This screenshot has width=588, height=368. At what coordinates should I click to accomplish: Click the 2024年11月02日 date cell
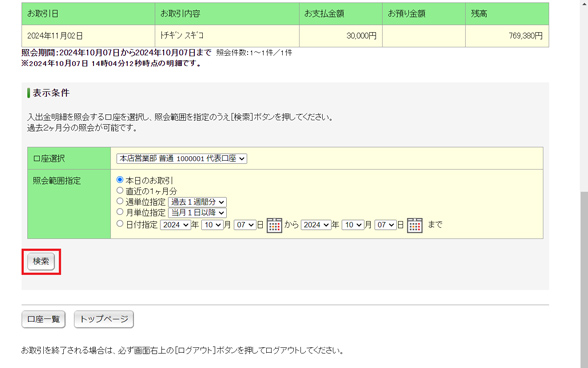pyautogui.click(x=88, y=36)
